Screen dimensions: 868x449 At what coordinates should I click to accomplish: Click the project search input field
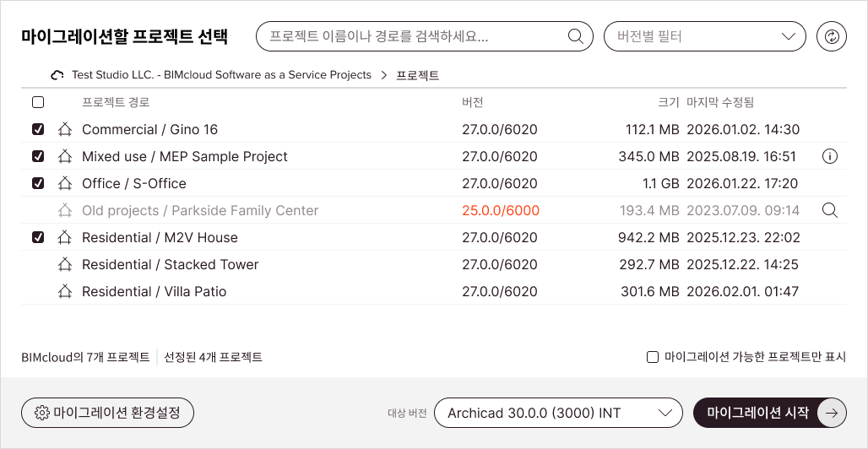pyautogui.click(x=425, y=36)
